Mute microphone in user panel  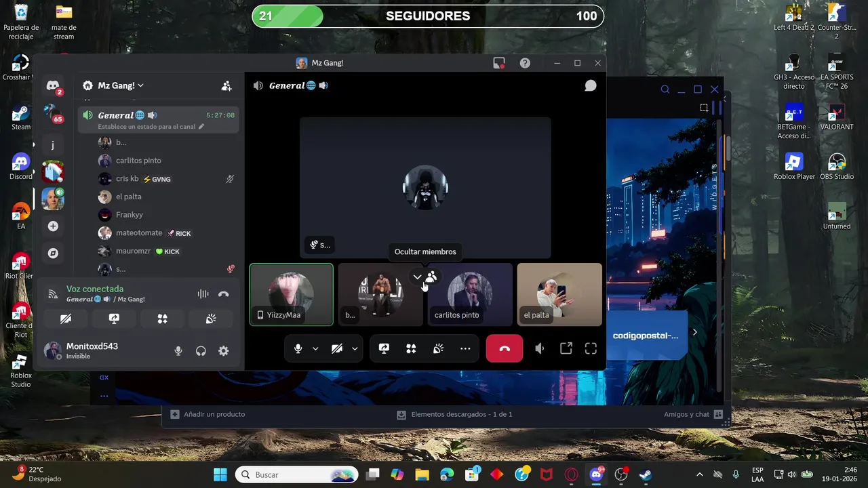point(178,350)
